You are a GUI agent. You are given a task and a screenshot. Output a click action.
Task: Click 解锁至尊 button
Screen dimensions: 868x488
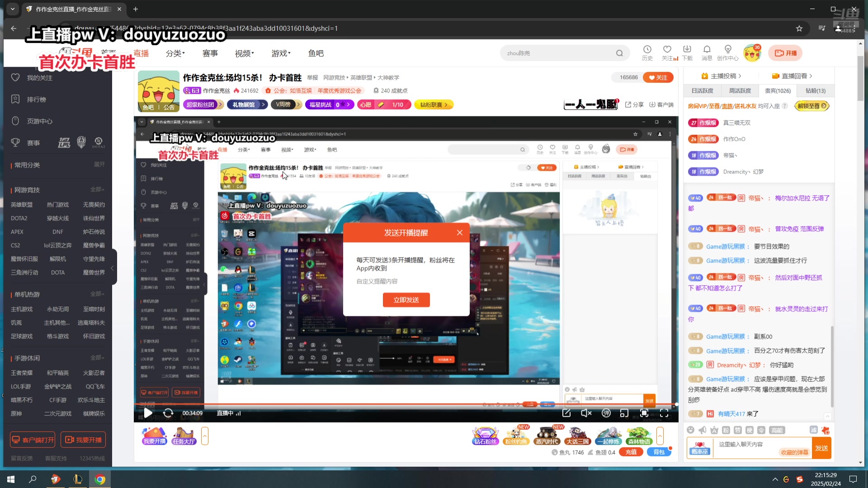[x=812, y=106]
